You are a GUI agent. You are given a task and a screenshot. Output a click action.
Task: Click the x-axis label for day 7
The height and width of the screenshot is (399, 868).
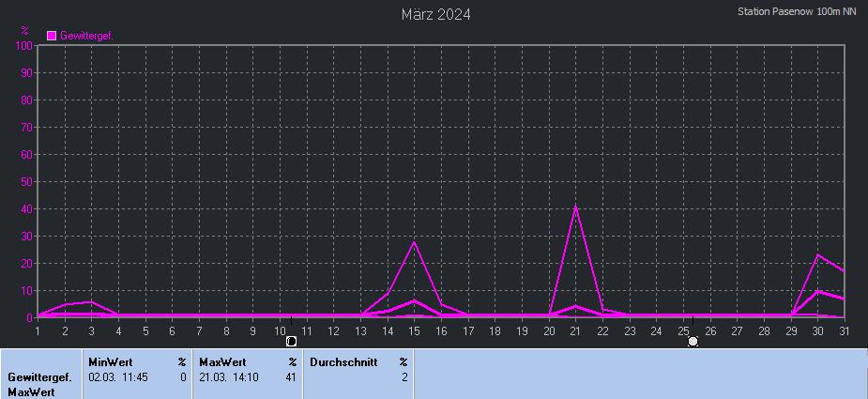coord(199,331)
